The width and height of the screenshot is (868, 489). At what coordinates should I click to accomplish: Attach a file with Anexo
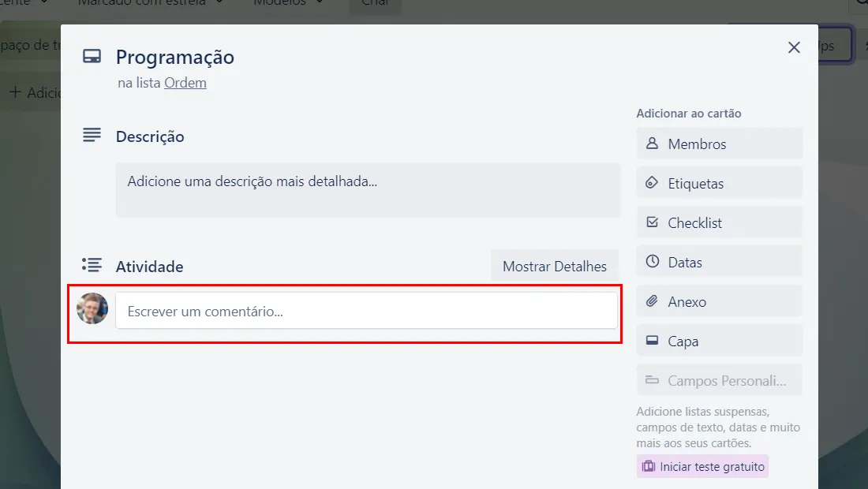coord(719,301)
